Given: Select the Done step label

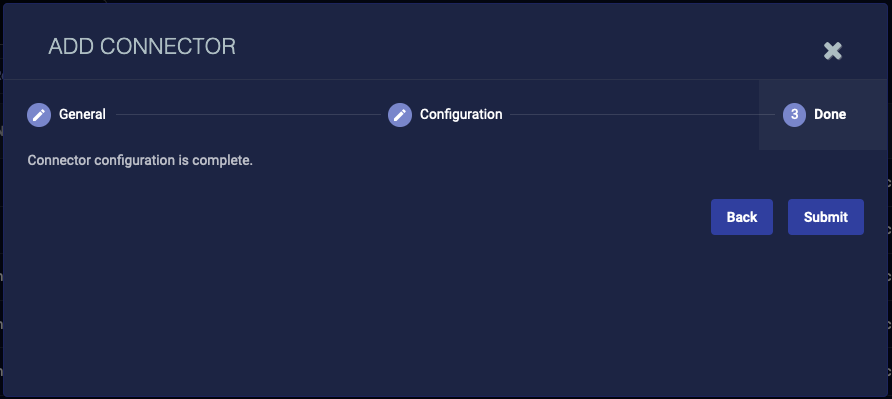Looking at the screenshot, I should pos(830,114).
